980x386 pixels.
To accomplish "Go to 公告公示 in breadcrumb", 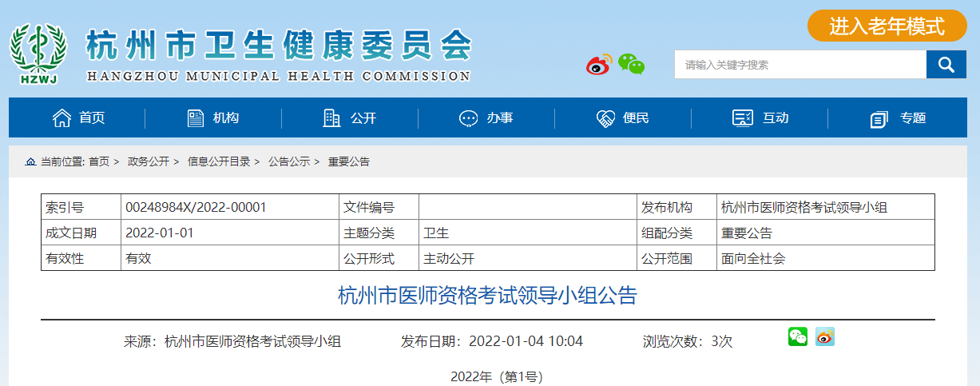I will point(288,161).
